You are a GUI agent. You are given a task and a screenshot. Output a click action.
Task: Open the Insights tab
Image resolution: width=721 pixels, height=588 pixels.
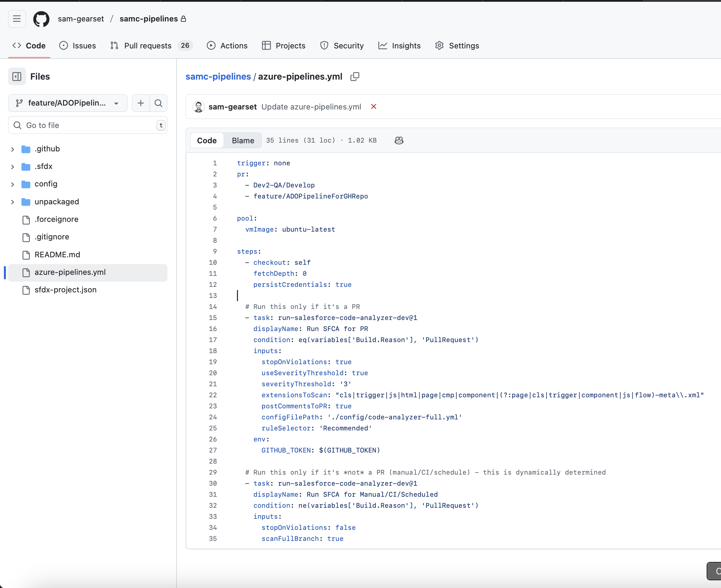tap(399, 46)
